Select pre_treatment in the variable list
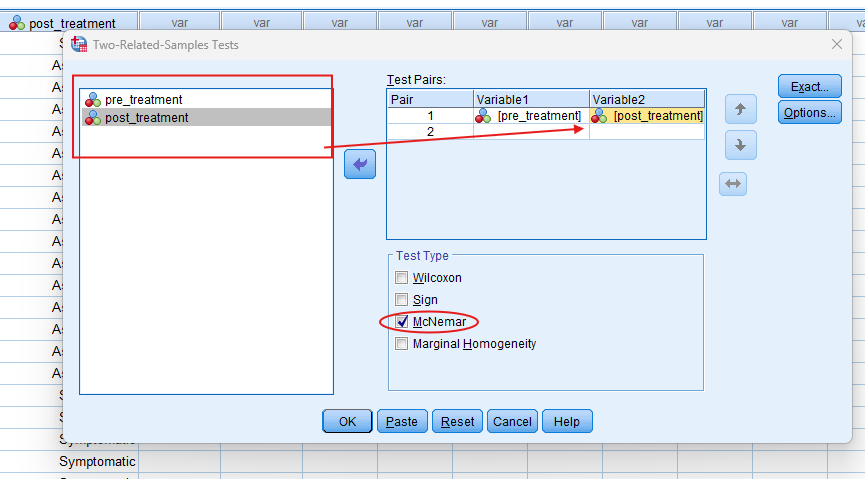 [x=143, y=100]
